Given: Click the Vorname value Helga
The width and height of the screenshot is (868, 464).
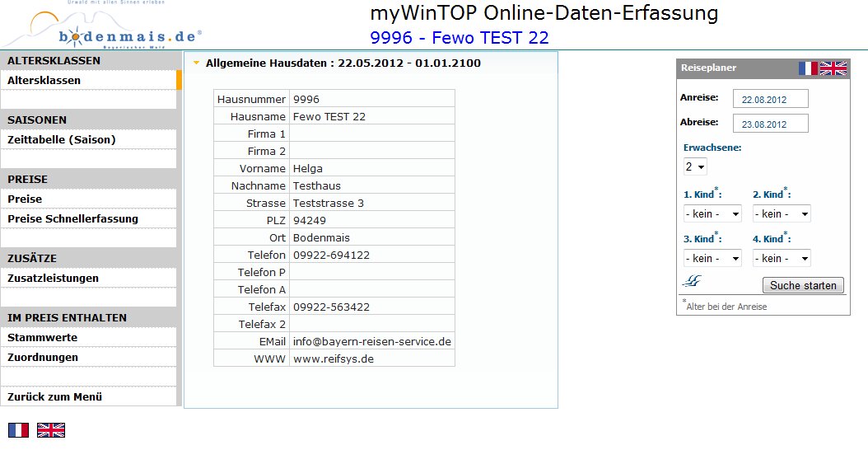Looking at the screenshot, I should click(x=308, y=168).
